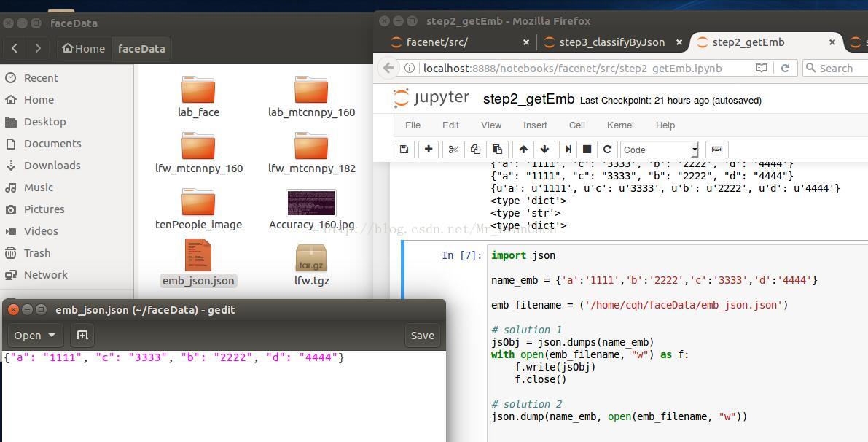
Task: Click the Jupyter logo
Action: [431, 98]
